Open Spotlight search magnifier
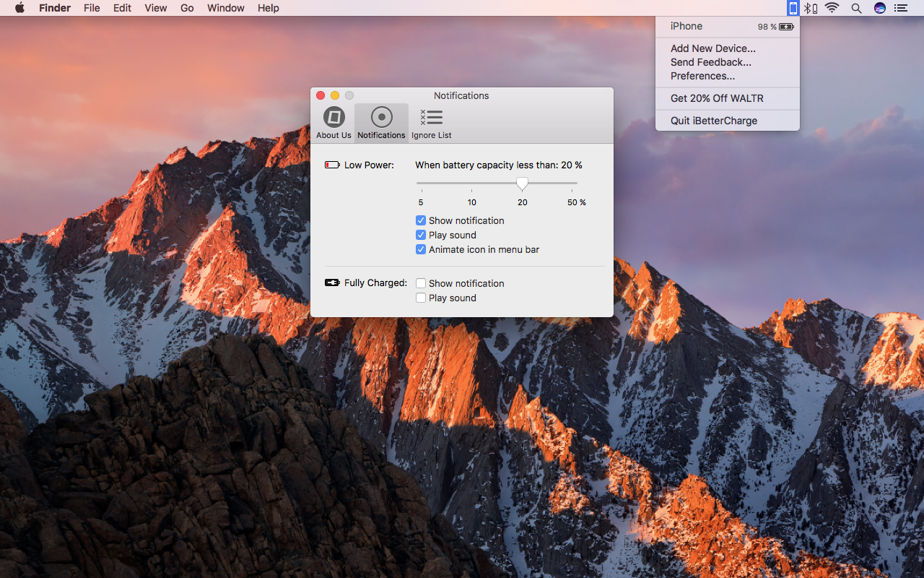 856,8
